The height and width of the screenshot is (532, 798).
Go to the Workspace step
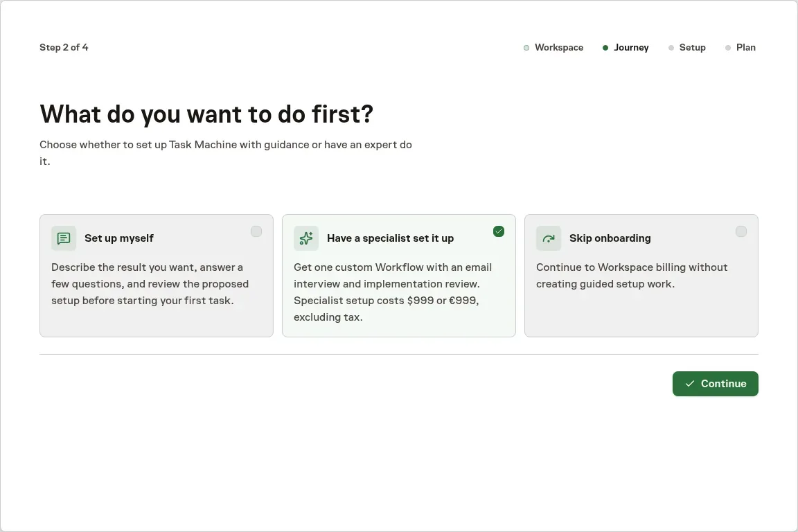click(x=553, y=47)
